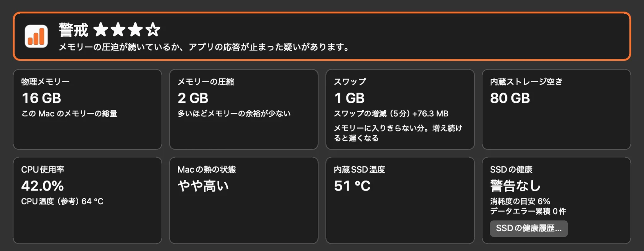The width and height of the screenshot is (644, 251).
Task: Click the second filled rating star
Action: [118, 29]
